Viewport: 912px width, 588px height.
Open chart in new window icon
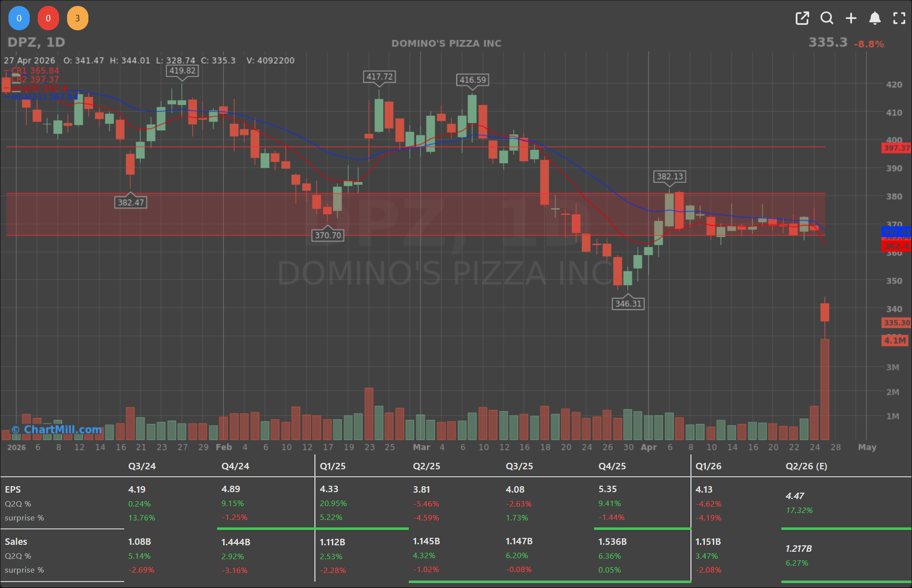point(802,18)
